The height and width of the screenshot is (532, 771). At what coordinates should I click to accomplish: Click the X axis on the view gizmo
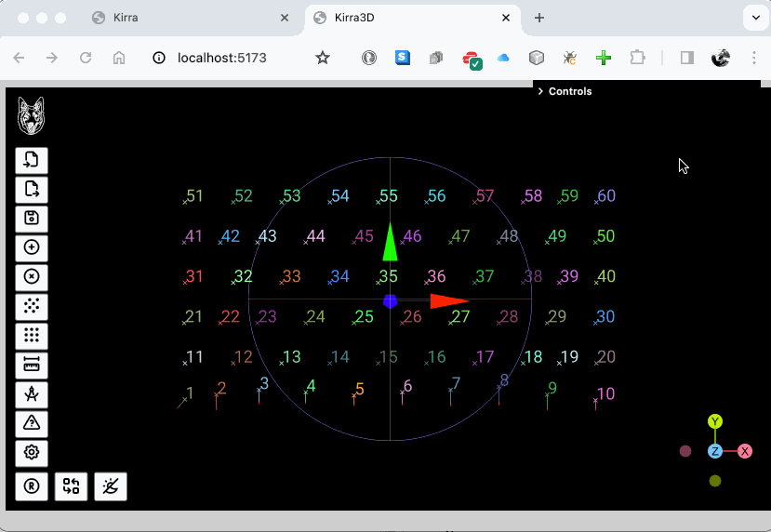(x=745, y=451)
